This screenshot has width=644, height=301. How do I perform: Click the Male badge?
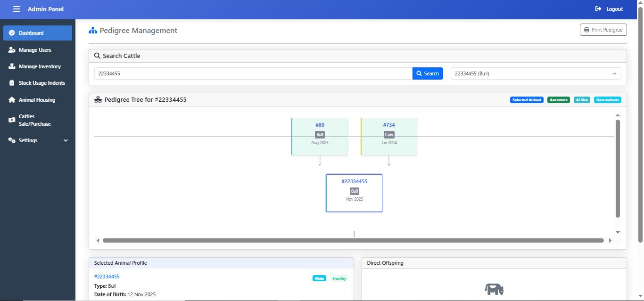(319, 278)
